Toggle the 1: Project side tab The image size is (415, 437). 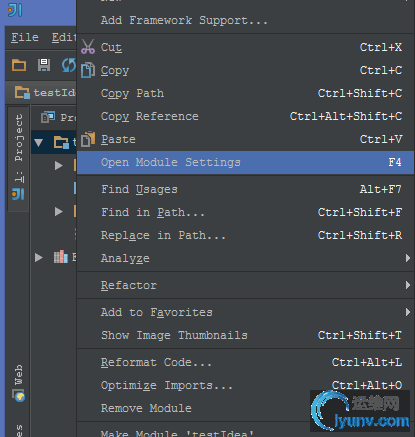pyautogui.click(x=18, y=158)
